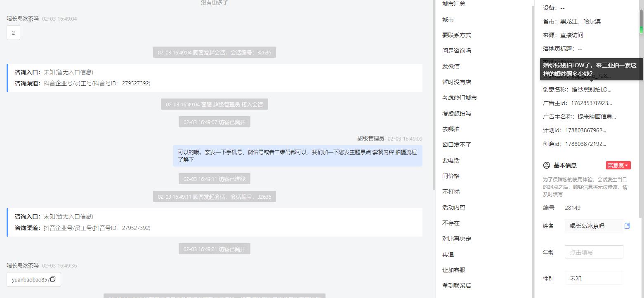Screen dimensions: 644x298
Task: Select the 对比再决定 quick reply
Action: [x=457, y=239]
